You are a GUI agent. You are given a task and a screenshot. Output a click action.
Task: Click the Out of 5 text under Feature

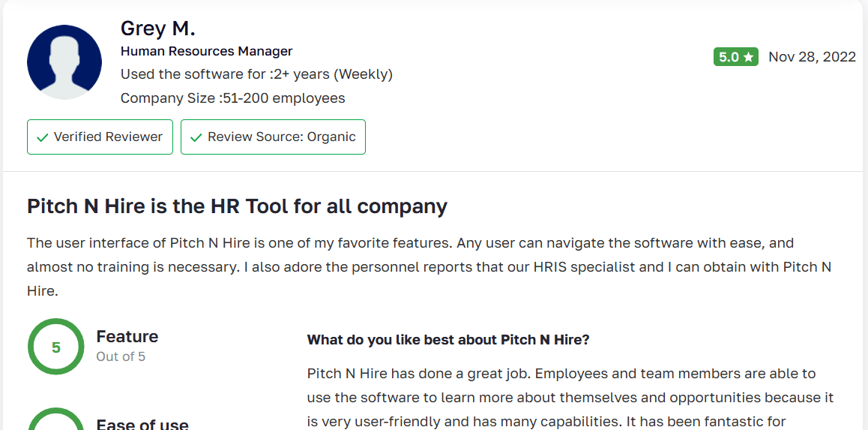(121, 356)
